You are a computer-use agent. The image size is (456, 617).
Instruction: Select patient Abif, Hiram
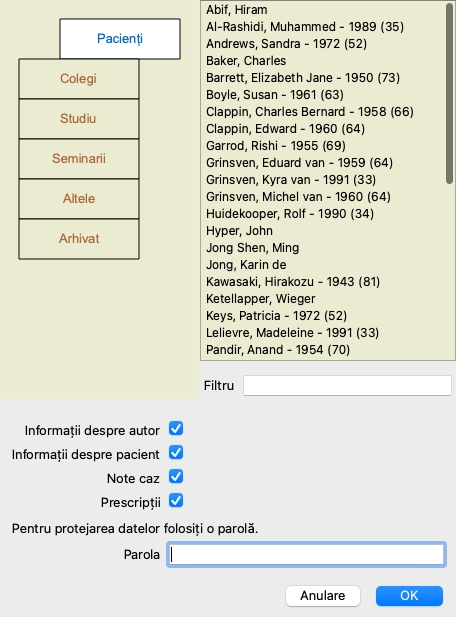point(237,10)
